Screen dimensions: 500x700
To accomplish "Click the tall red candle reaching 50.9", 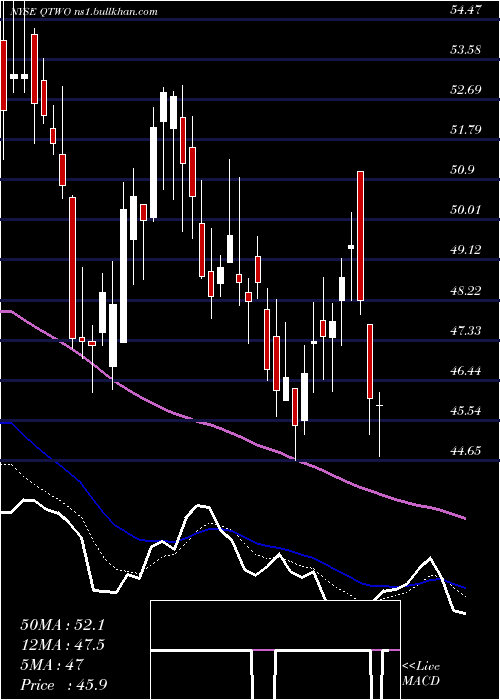I will click(x=360, y=236).
